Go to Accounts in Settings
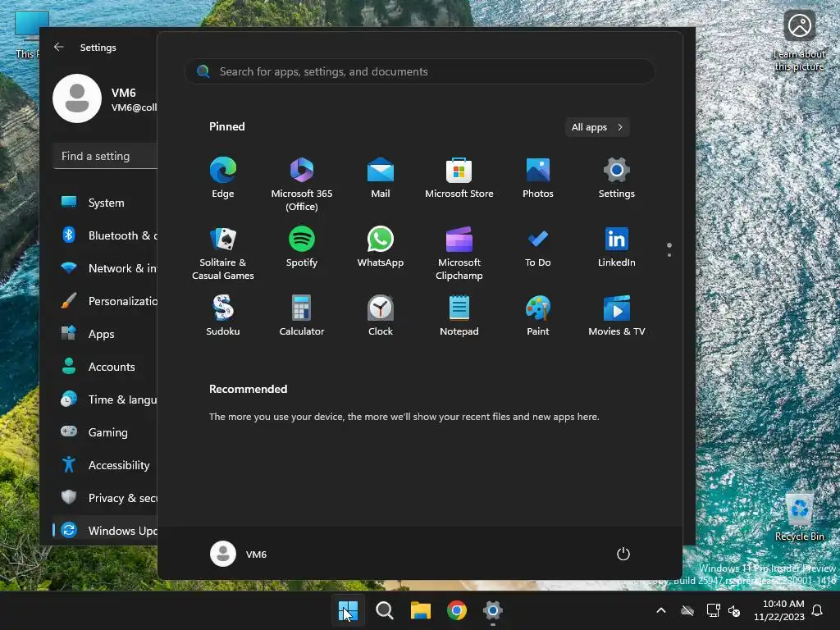 point(106,367)
